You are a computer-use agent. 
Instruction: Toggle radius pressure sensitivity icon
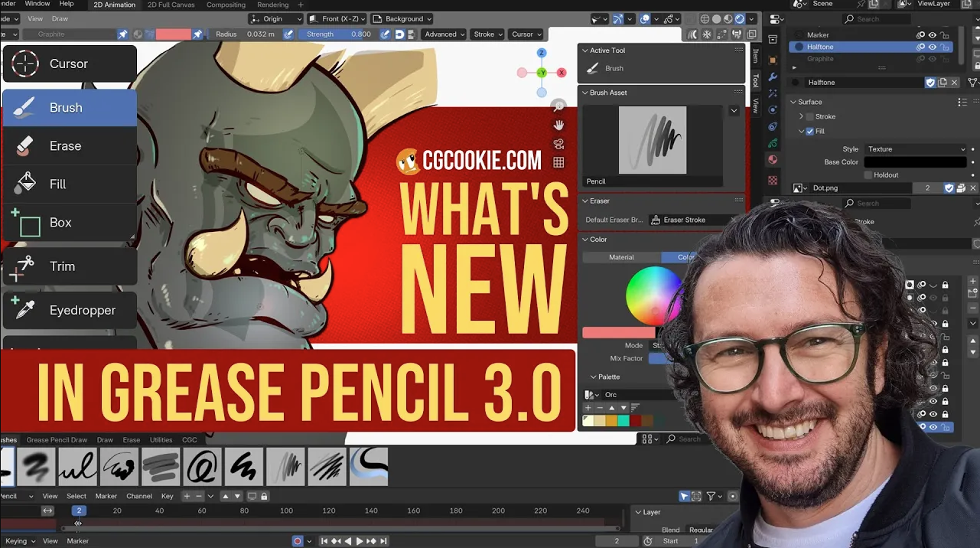288,34
